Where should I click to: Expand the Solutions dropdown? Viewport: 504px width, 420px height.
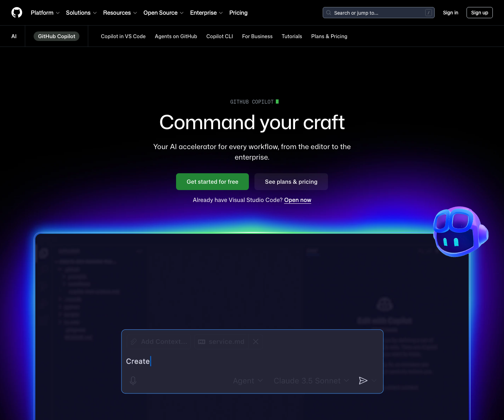[81, 13]
